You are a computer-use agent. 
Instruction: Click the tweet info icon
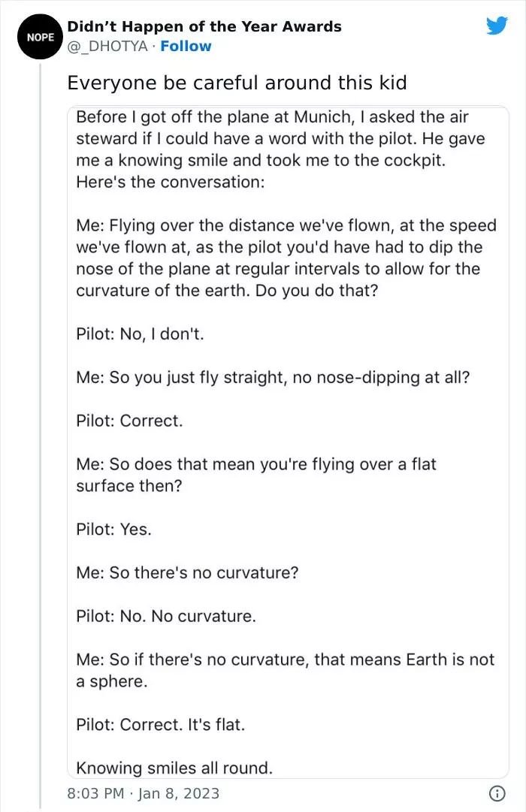[x=496, y=793]
